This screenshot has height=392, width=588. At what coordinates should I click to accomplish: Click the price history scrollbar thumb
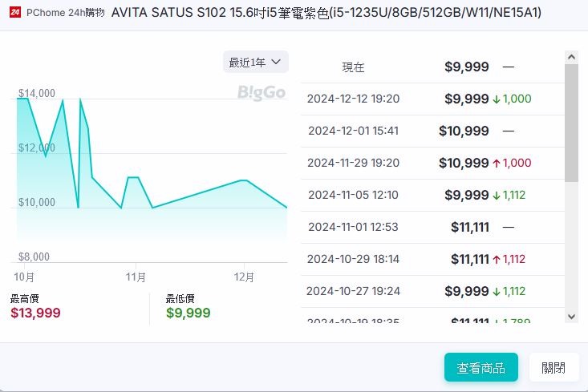click(571, 123)
